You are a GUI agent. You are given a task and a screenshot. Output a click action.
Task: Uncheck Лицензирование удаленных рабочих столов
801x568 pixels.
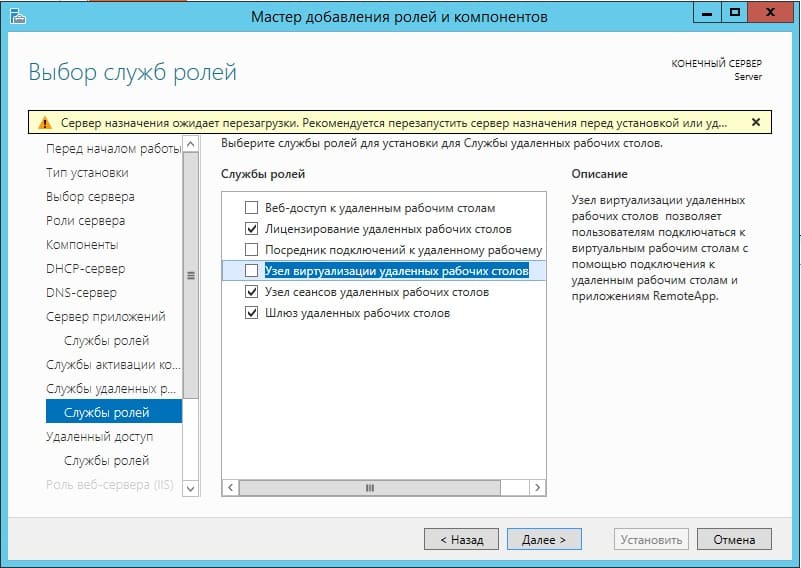251,228
